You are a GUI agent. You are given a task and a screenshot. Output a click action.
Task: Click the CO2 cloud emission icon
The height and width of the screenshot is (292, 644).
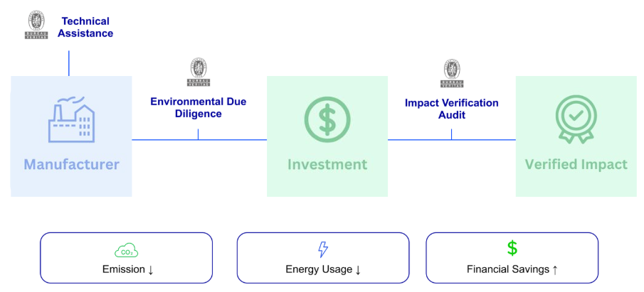(126, 250)
